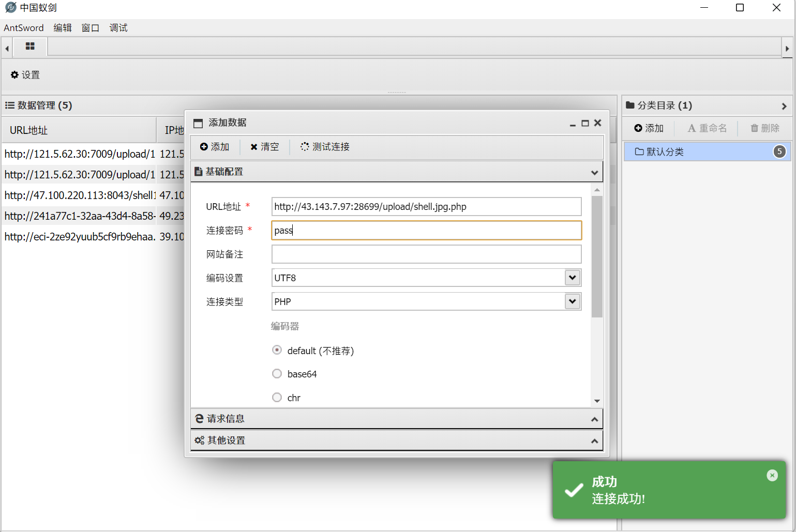
Task: Close the 添加数据 dialog
Action: point(597,123)
